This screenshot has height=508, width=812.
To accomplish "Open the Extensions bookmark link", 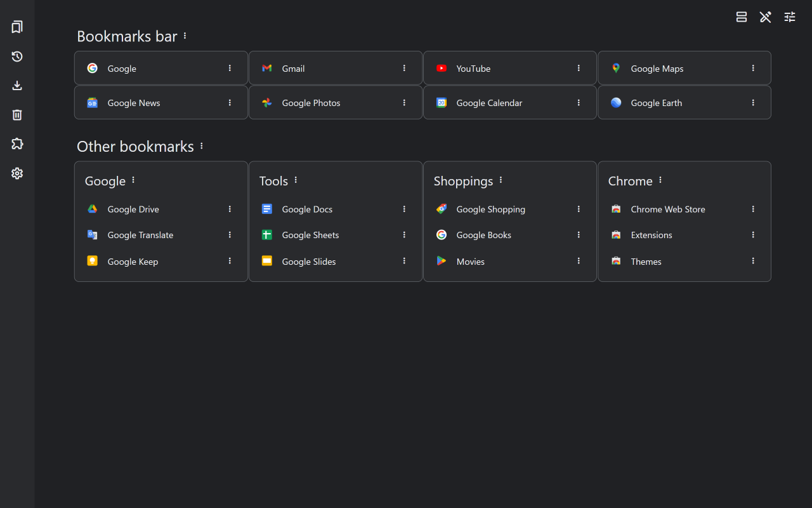I will click(652, 235).
